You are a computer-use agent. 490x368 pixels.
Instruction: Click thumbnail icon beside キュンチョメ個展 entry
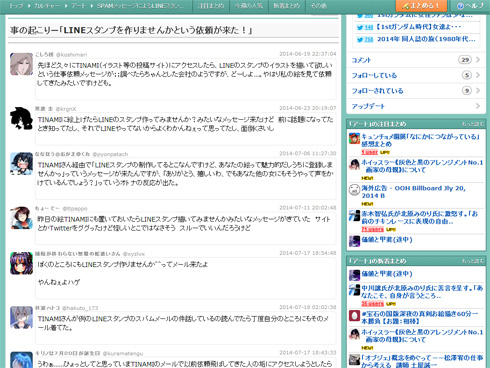click(x=354, y=138)
